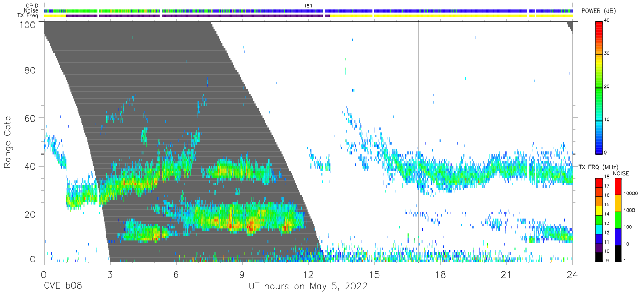Image resolution: width=644 pixels, height=297 pixels.
Task: Click the "10000" NOISE scale label
Action: point(630,193)
